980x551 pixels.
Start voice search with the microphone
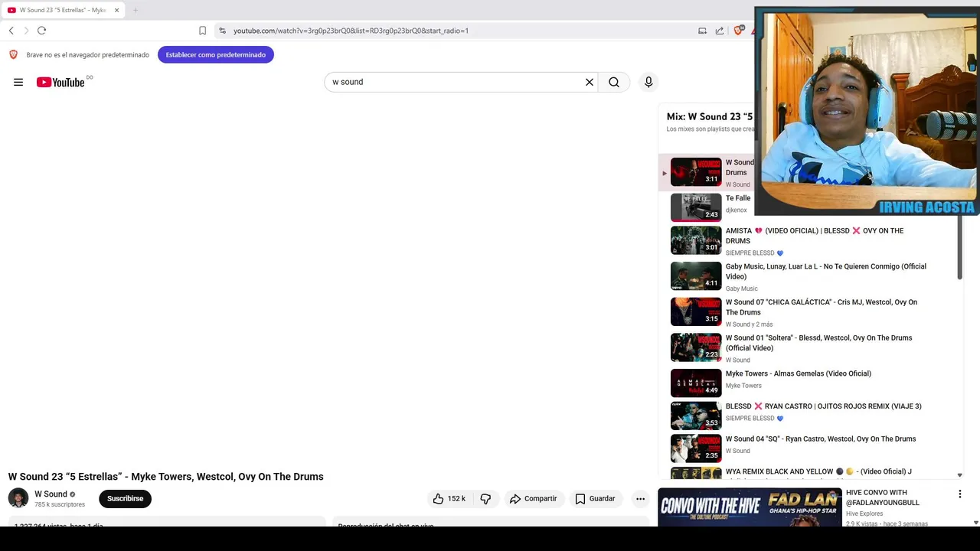click(x=648, y=82)
